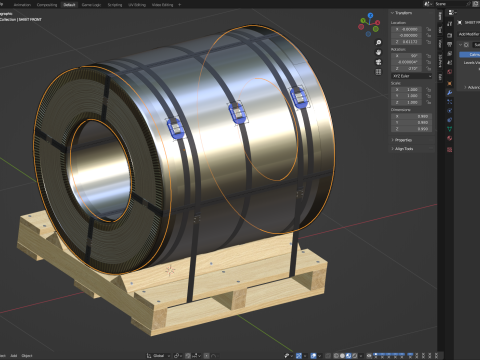
Task: Open the Modifiers wrench properties tab
Action: pyautogui.click(x=449, y=93)
